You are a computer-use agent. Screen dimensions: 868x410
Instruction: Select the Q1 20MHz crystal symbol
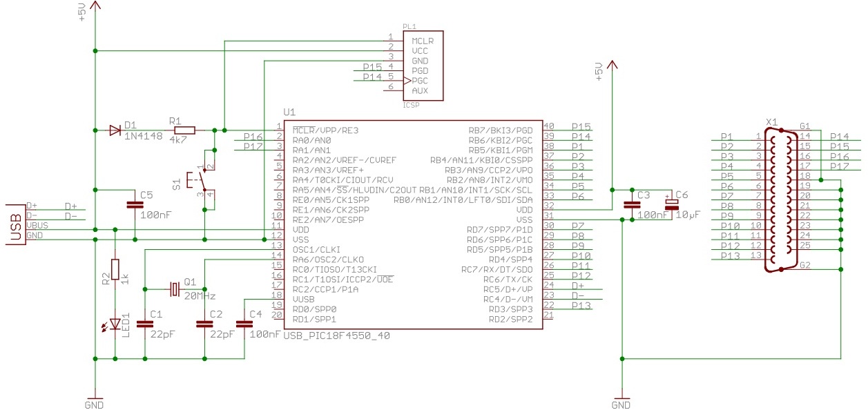174,288
